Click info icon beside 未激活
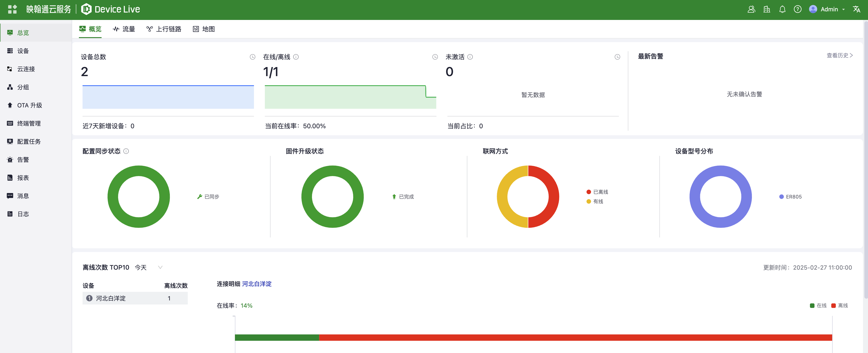868x353 pixels. point(470,57)
